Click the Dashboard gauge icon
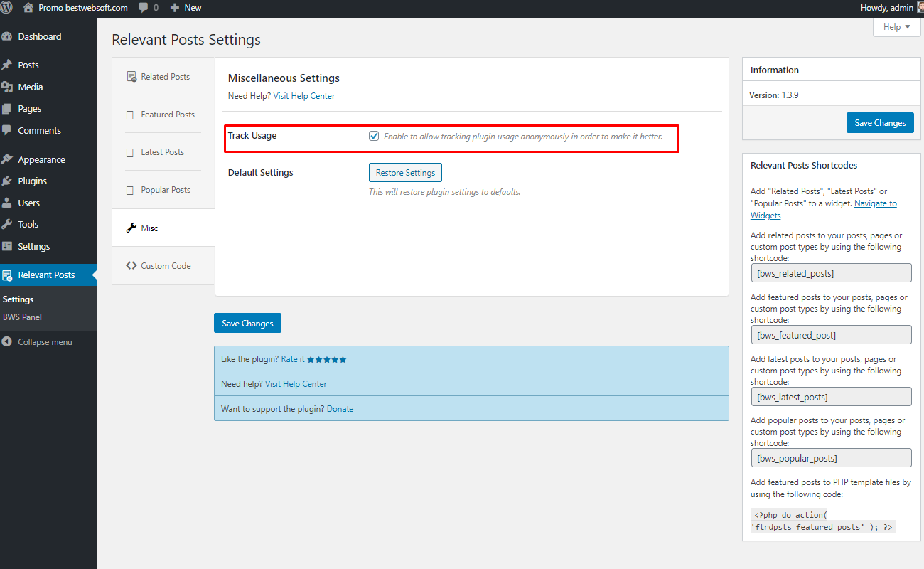924x569 pixels. click(7, 36)
